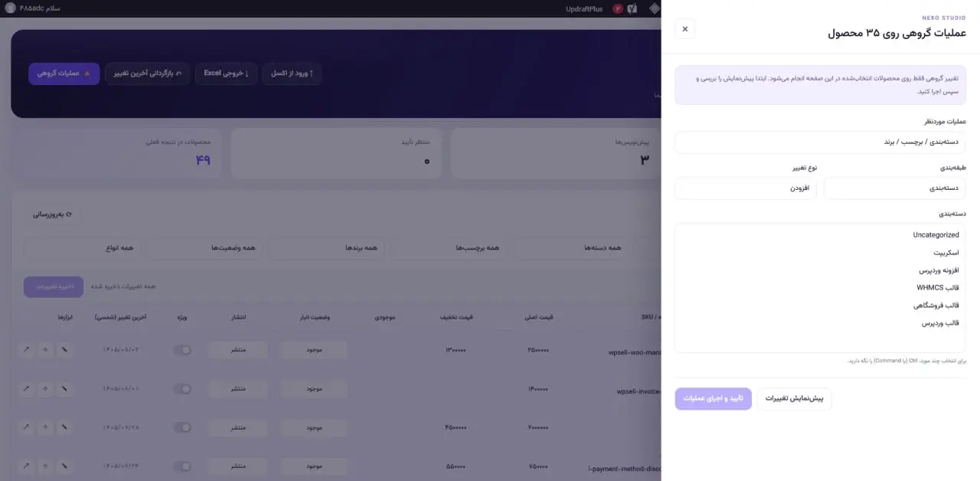980x481 pixels.
Task: Toggle featured switch for wpsell-woo-mana row
Action: 182,350
